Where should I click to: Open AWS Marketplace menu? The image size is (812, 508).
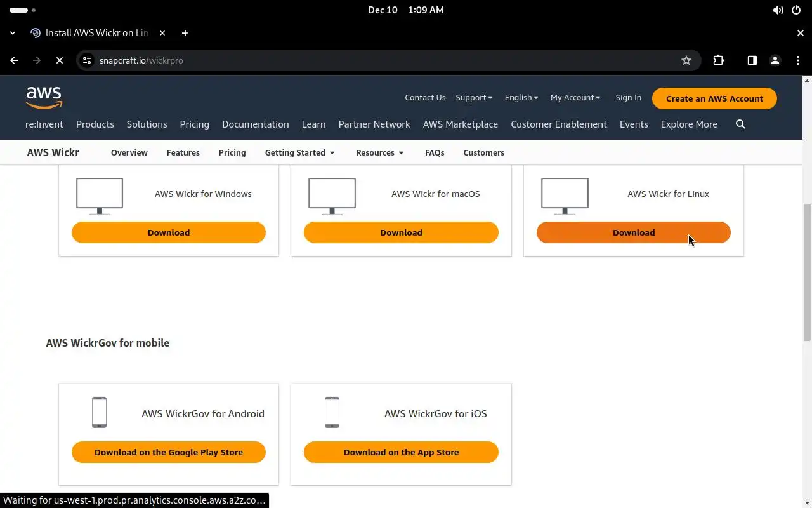pyautogui.click(x=461, y=124)
